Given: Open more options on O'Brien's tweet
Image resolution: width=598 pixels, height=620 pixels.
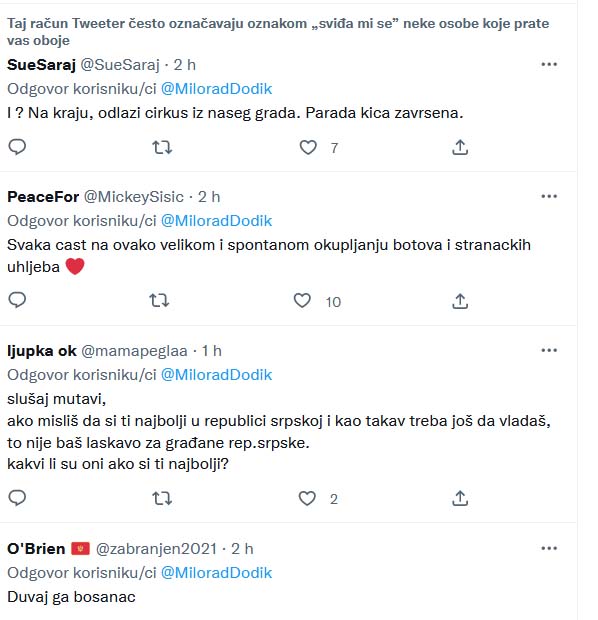Looking at the screenshot, I should pos(549,548).
